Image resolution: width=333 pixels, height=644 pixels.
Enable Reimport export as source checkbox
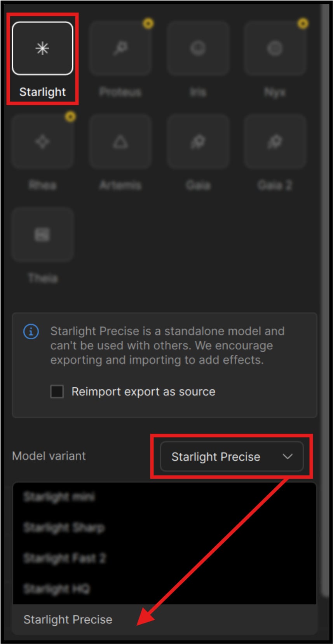[57, 392]
